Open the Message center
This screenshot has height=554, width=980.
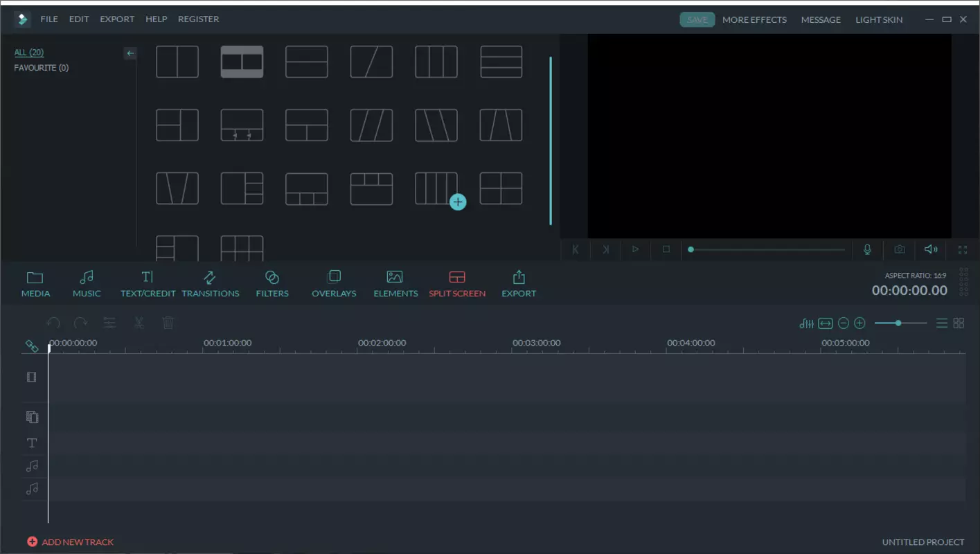click(x=821, y=19)
